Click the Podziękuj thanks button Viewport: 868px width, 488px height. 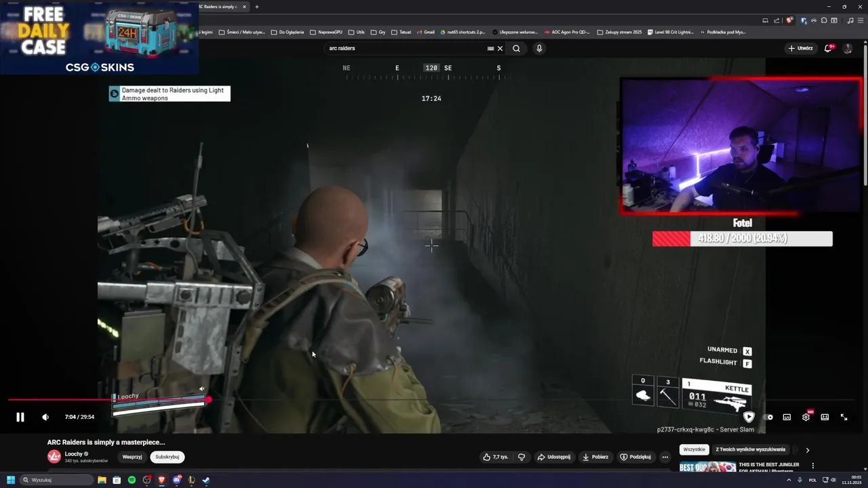pyautogui.click(x=635, y=457)
